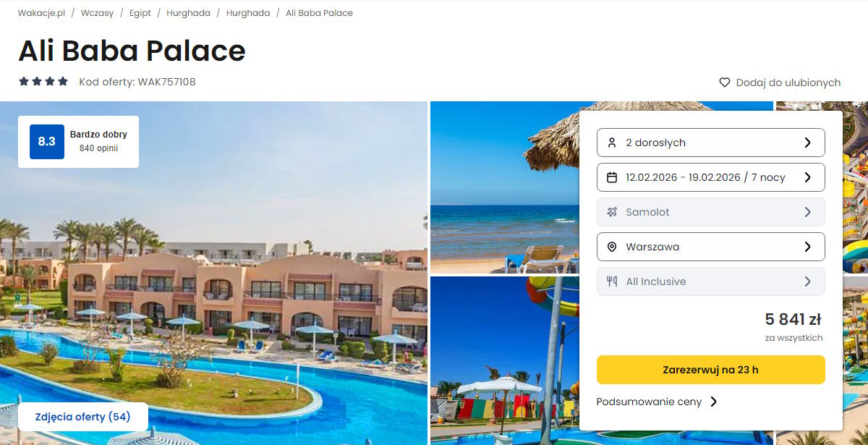
Task: Click the blue 8.3 rating badge
Action: coord(46,142)
